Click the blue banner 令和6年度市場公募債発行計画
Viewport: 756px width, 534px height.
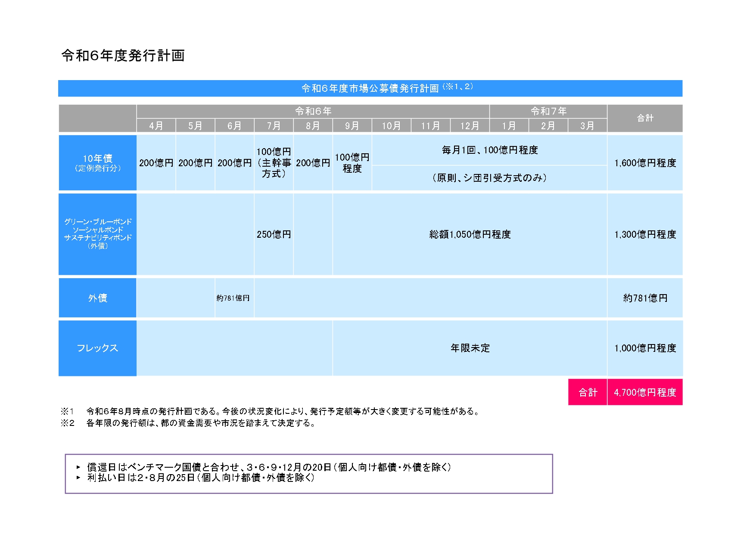[370, 88]
